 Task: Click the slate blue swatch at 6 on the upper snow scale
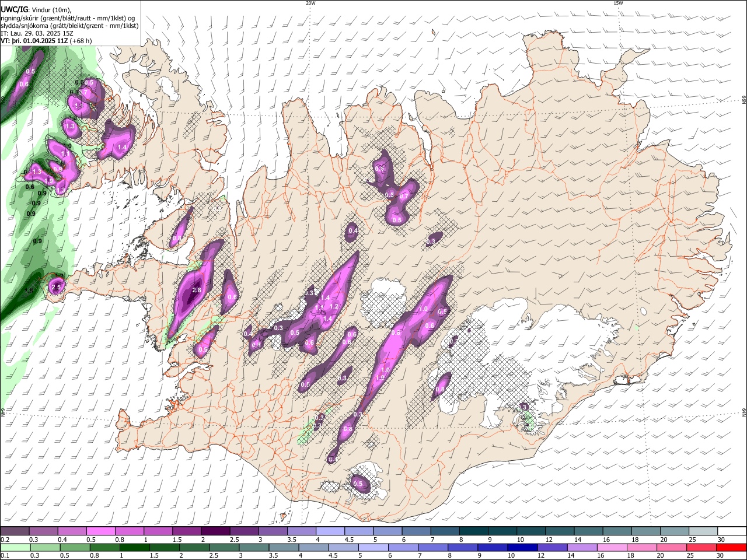(x=416, y=532)
